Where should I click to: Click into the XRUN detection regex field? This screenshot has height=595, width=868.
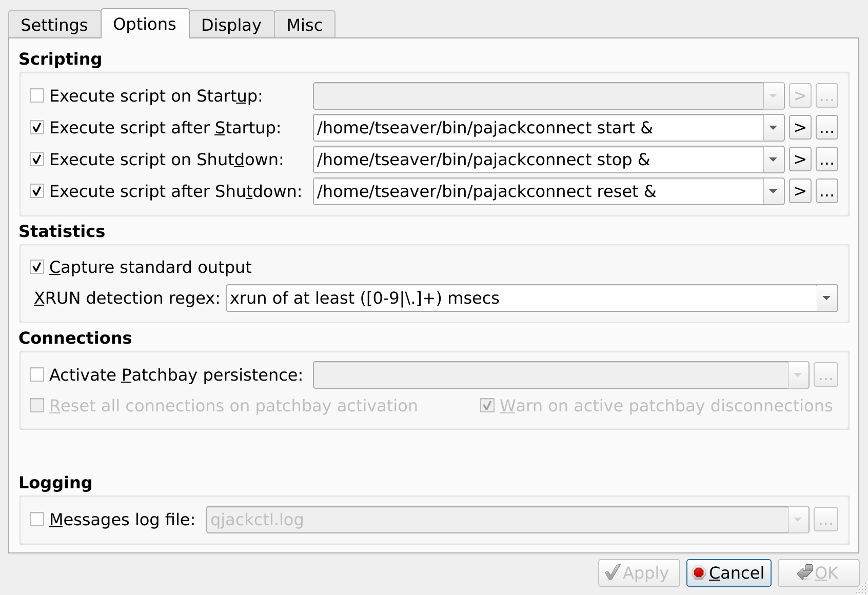tap(521, 298)
